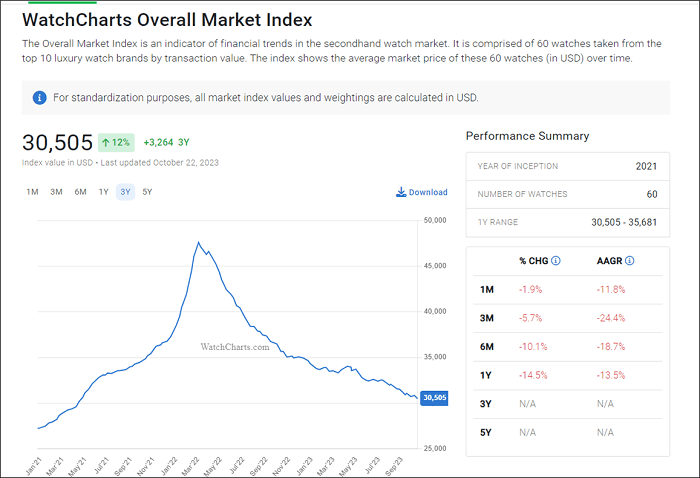
Task: Click the +3,264 3Y change text
Action: (x=167, y=142)
